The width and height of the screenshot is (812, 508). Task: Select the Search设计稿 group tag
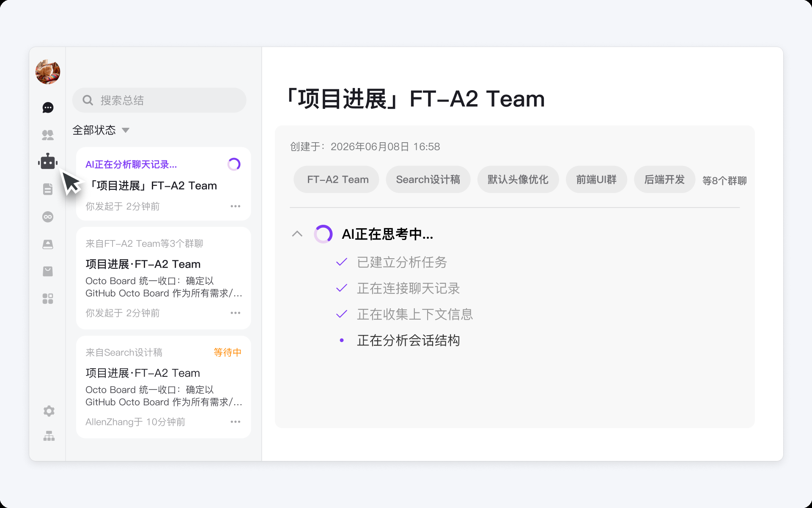click(x=428, y=179)
